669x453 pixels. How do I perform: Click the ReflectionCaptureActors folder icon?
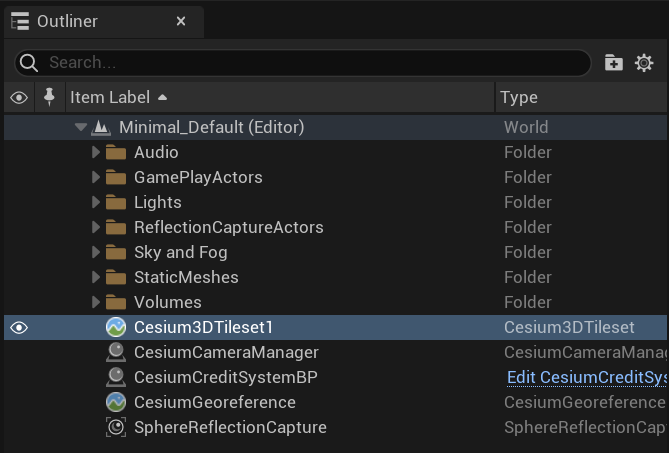click(x=116, y=227)
